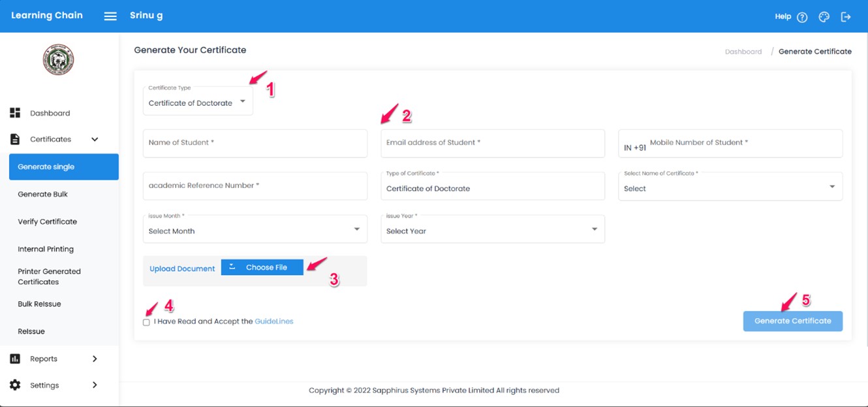Click the Name of Student field
The width and height of the screenshot is (868, 407).
255,143
